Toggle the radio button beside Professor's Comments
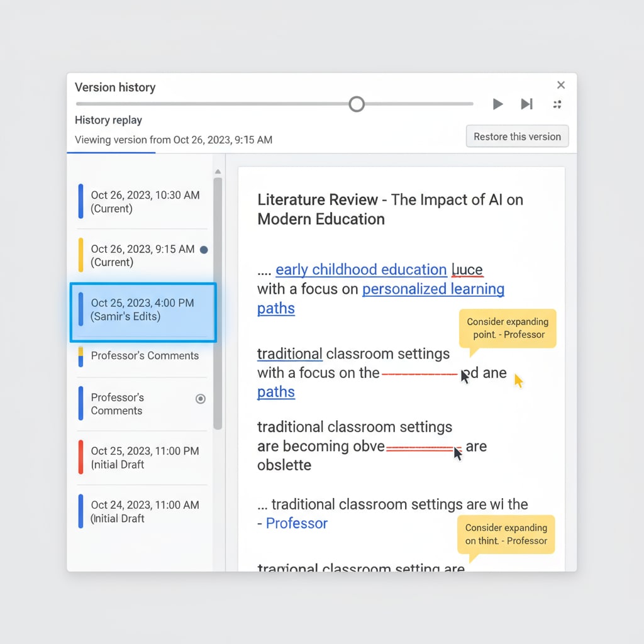Screen dimensions: 644x644 (x=201, y=399)
